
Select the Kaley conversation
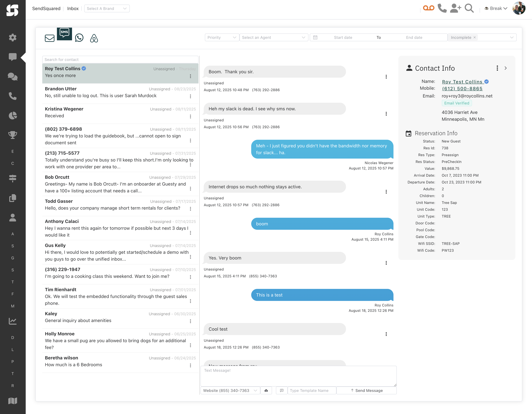pos(120,318)
